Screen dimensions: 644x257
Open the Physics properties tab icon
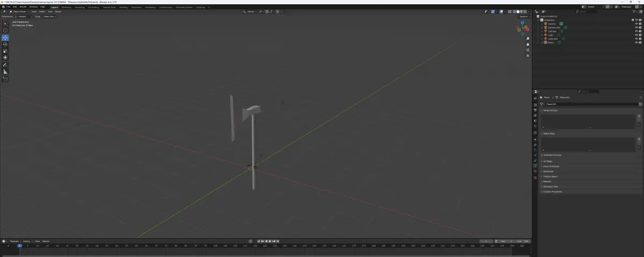click(x=535, y=155)
